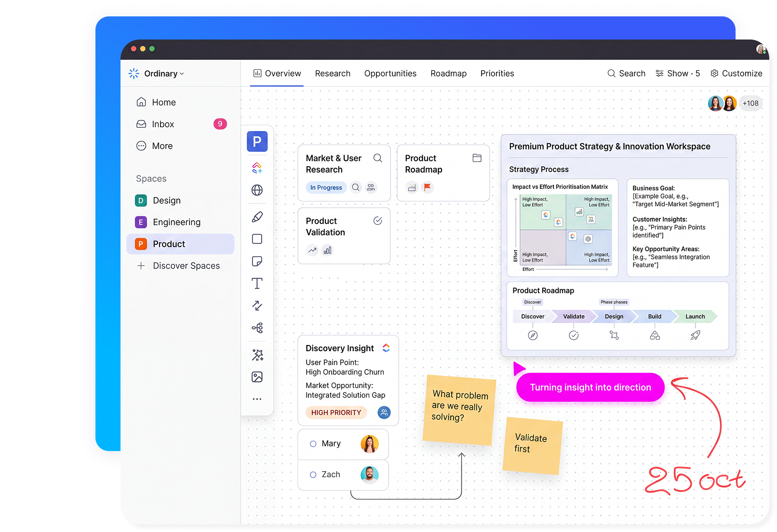Viewport: 777px width, 532px height.
Task: Select the Overview tab
Action: (277, 73)
